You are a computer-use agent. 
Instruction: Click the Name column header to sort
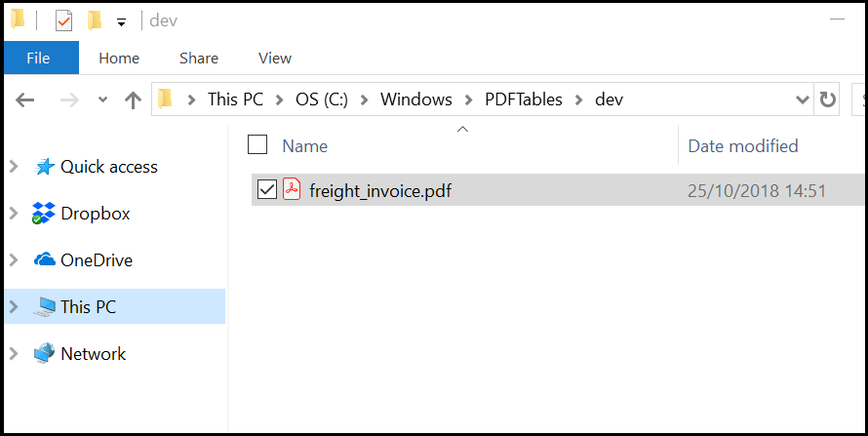(305, 146)
